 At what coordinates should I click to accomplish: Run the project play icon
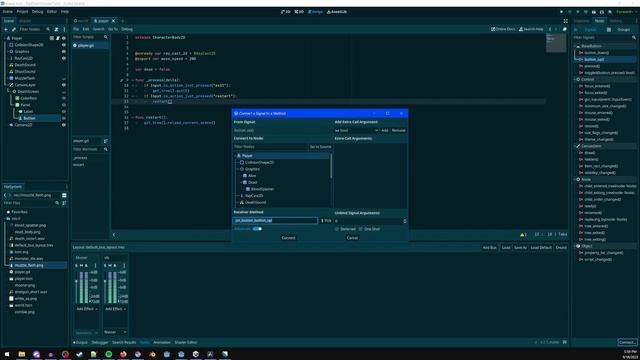click(561, 12)
